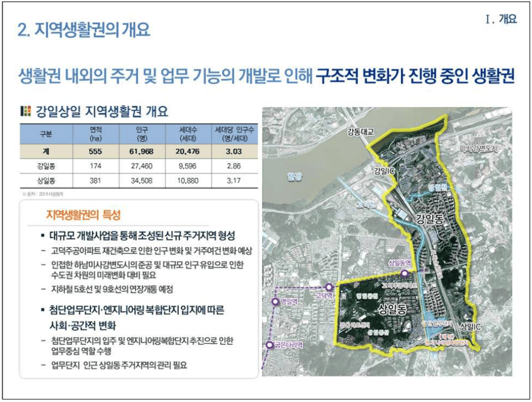Screen dimensions: 532x402
Task: Click the area value '174'
Action: coord(95,166)
